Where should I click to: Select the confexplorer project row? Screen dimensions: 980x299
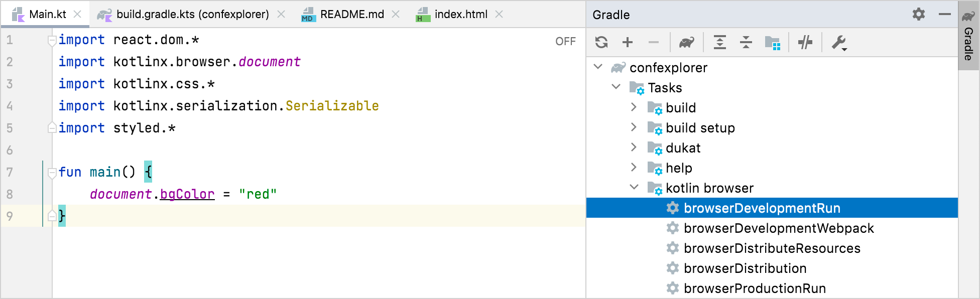772,67
